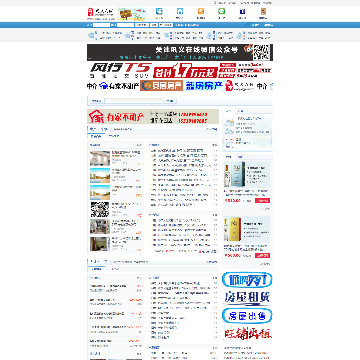Click the main search box under banners
Image resolution: width=360 pixels, height=360 pixels.
[134, 101]
